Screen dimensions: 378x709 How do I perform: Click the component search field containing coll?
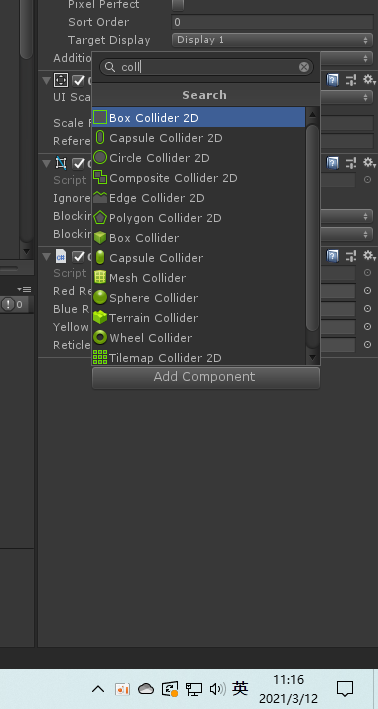206,67
